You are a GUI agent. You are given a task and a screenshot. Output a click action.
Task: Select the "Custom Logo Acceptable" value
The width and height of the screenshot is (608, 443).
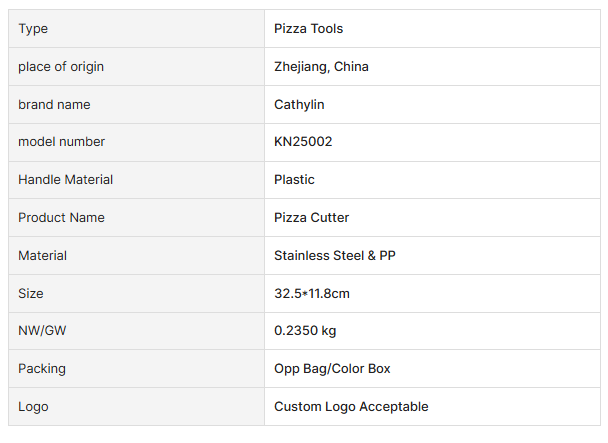pos(351,407)
